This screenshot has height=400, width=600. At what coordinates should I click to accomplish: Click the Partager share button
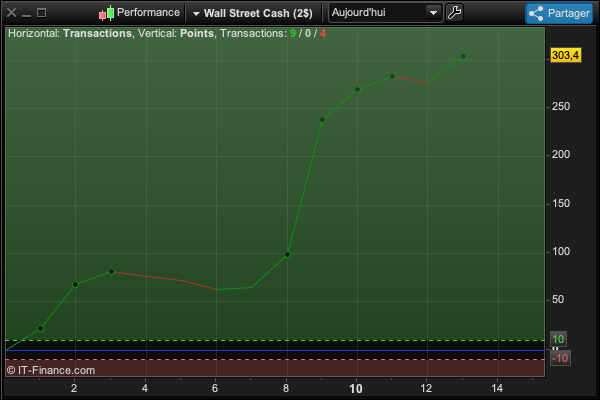(x=559, y=13)
